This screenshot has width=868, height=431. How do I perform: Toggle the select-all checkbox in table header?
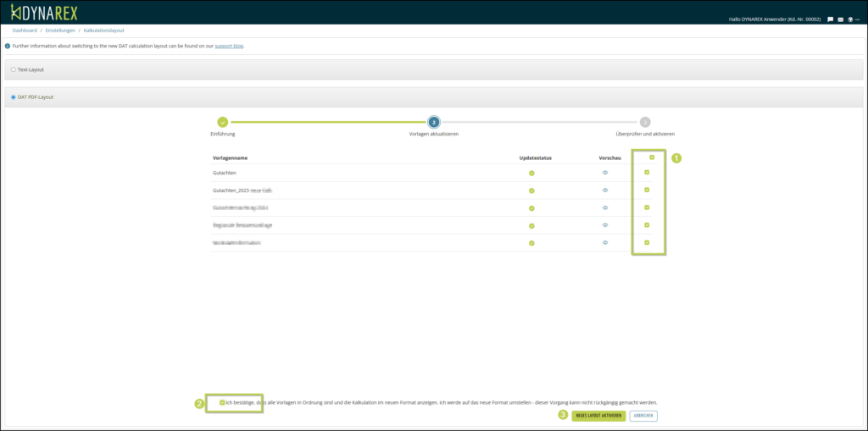point(651,157)
